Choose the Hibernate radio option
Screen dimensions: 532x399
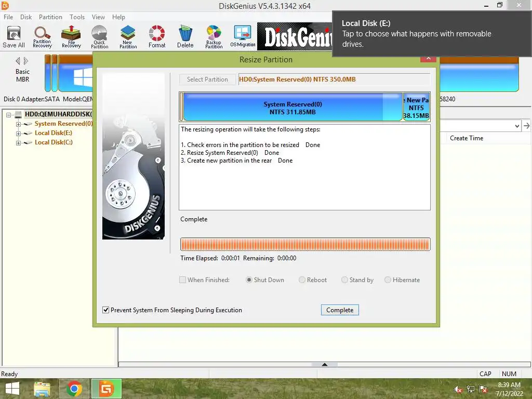coord(388,280)
